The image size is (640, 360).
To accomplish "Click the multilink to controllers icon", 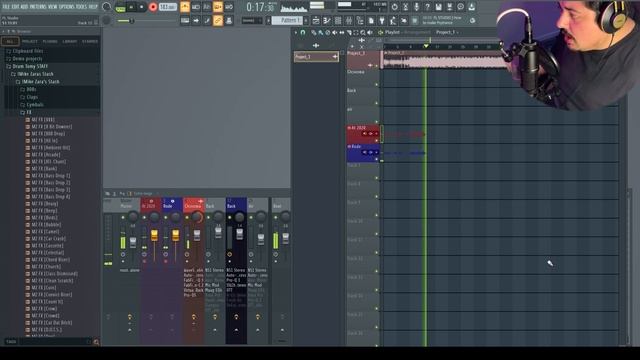I will point(229,20).
